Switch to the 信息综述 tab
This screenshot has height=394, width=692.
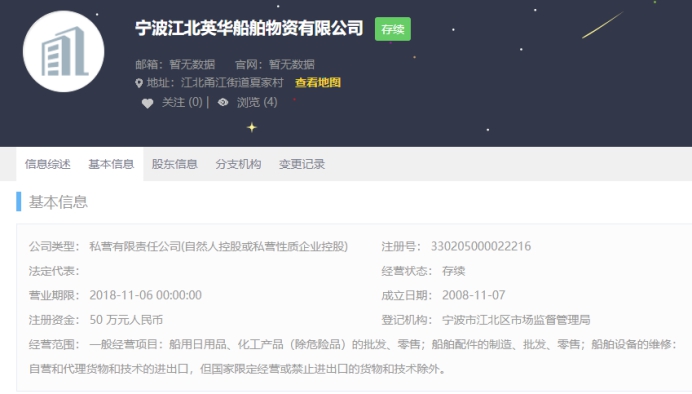48,164
